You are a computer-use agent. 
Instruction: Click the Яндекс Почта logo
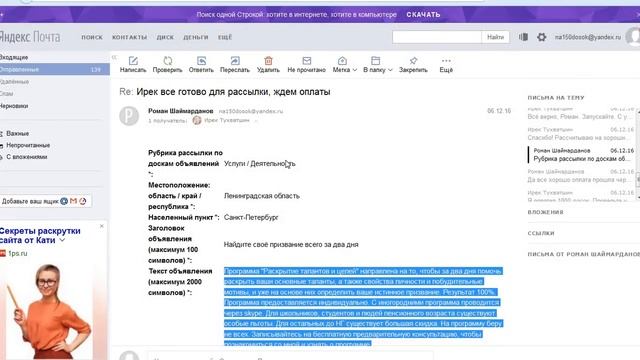tap(30, 37)
